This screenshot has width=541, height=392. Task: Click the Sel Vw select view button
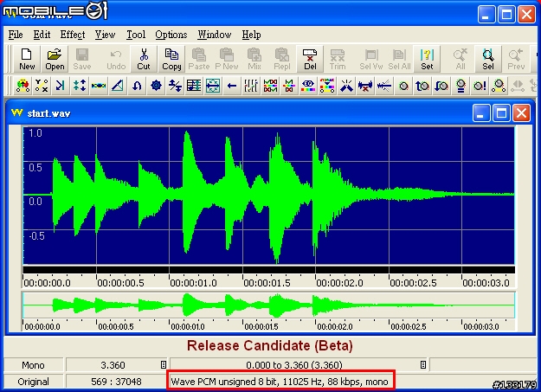(x=371, y=59)
